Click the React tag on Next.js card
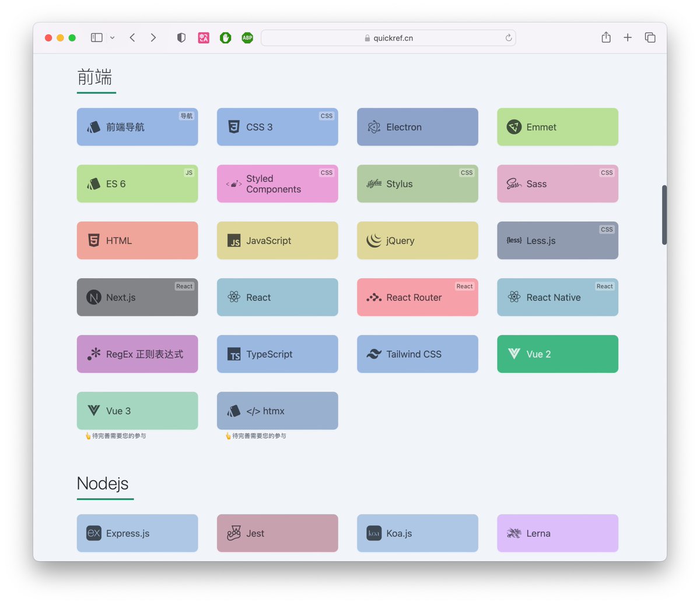Image resolution: width=700 pixels, height=605 pixels. 184,286
